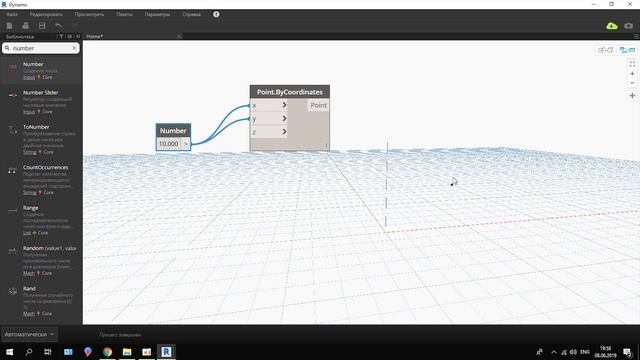Click the pan mode cross icon
640x360 pixels.
[632, 96]
